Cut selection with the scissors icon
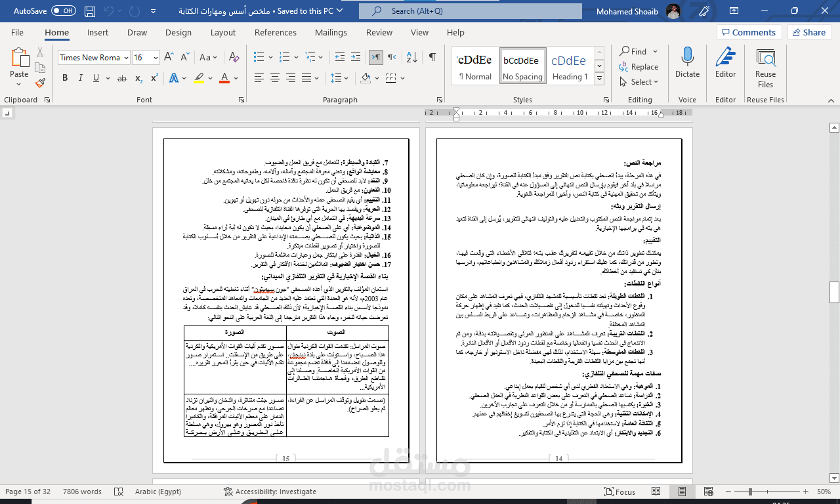Image resolution: width=840 pixels, height=504 pixels. pyautogui.click(x=40, y=52)
